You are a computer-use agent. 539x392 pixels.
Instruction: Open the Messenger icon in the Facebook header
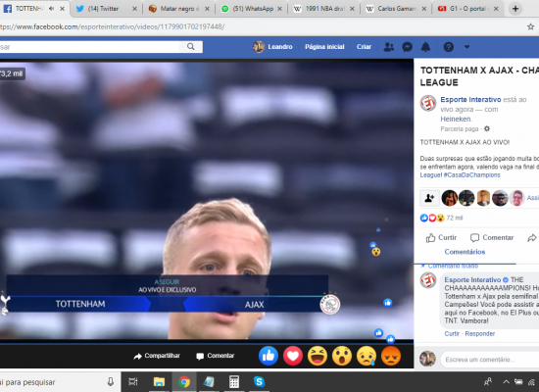coord(408,47)
